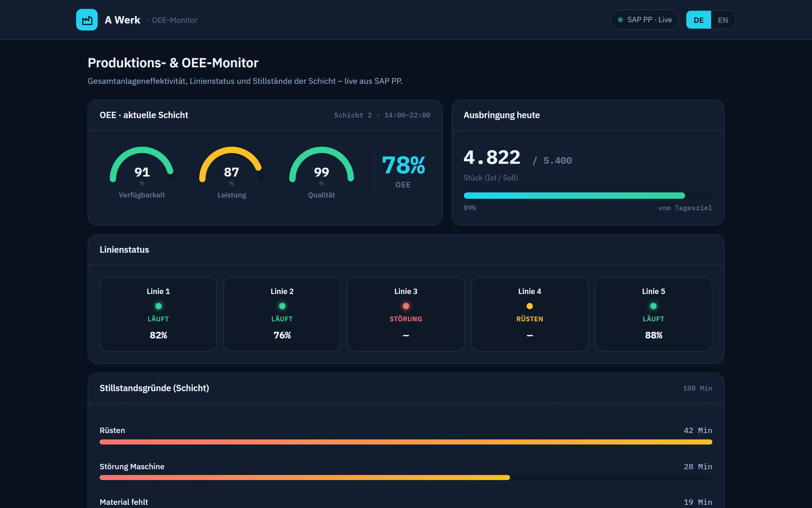Click the OEE · aktuelle Schicht heading

[144, 115]
